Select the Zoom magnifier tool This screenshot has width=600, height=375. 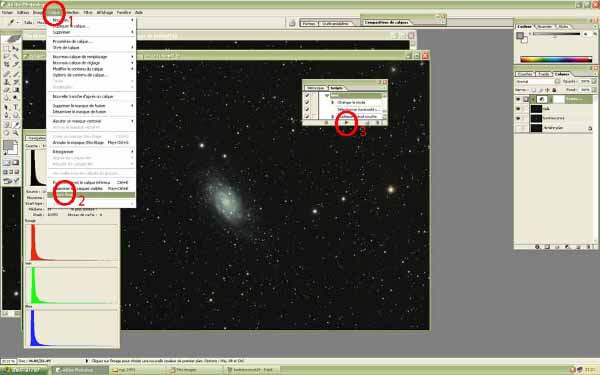(x=16, y=132)
